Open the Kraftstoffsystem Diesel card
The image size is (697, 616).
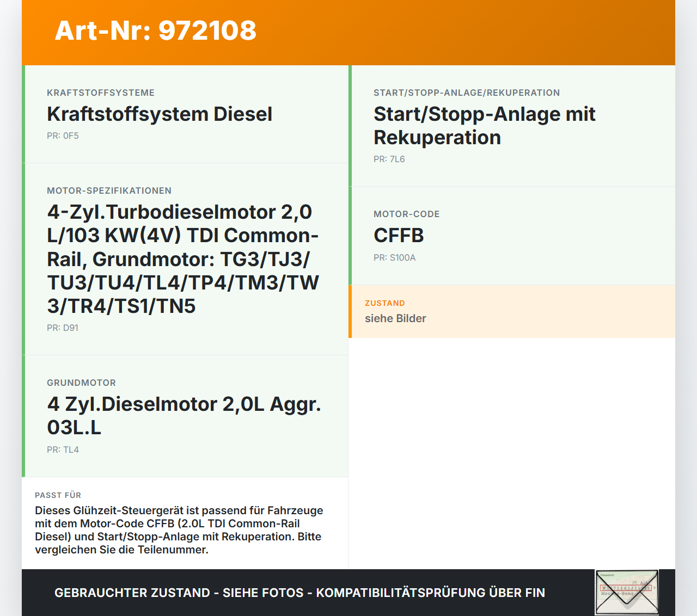coord(185,114)
